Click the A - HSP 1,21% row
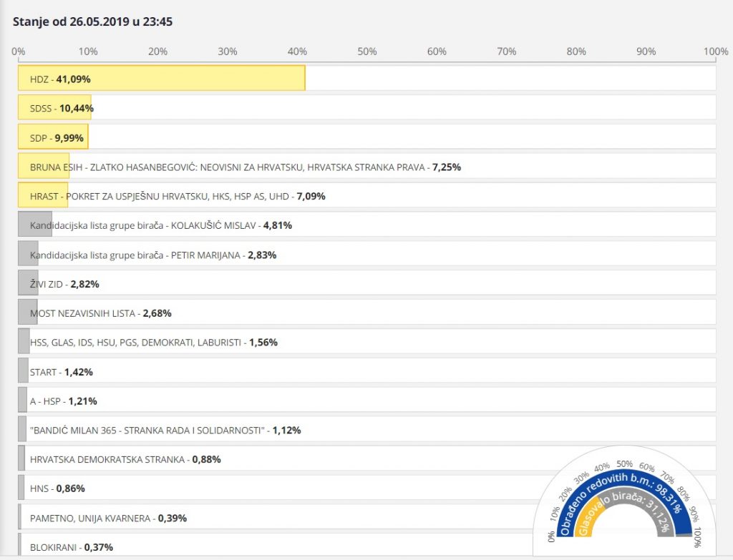This screenshot has width=733, height=560. point(367,400)
